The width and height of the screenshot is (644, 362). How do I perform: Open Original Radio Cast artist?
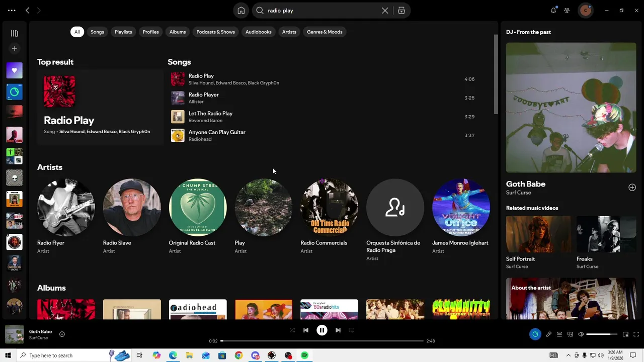click(198, 217)
